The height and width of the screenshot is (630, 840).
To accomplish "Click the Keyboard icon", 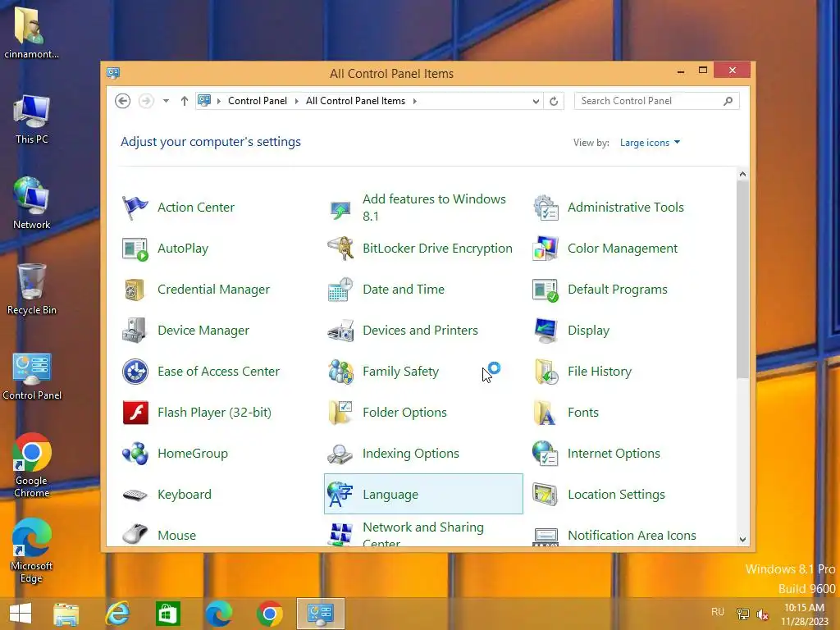I will (x=135, y=495).
